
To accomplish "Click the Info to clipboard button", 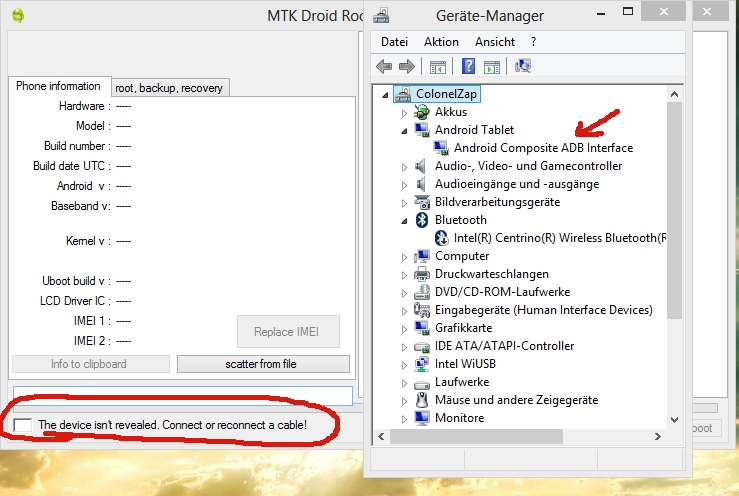I will [x=90, y=364].
